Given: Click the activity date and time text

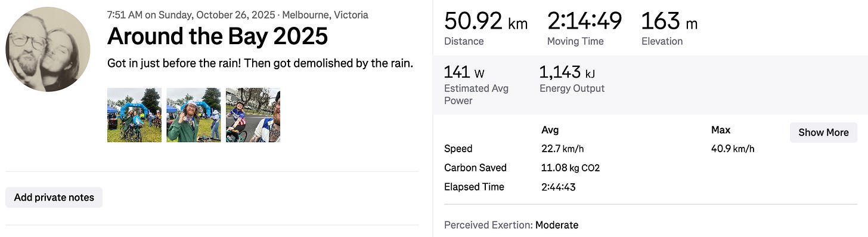Looking at the screenshot, I should pos(191,15).
